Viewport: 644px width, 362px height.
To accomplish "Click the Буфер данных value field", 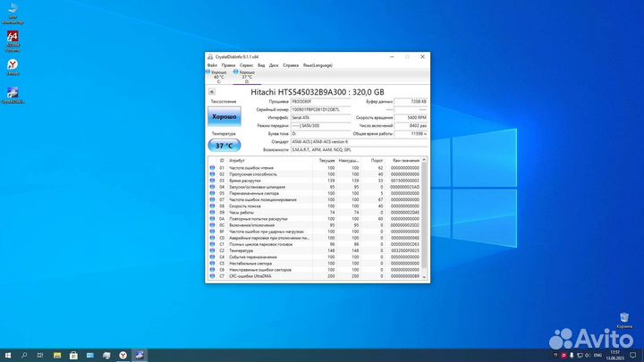I will (x=411, y=101).
